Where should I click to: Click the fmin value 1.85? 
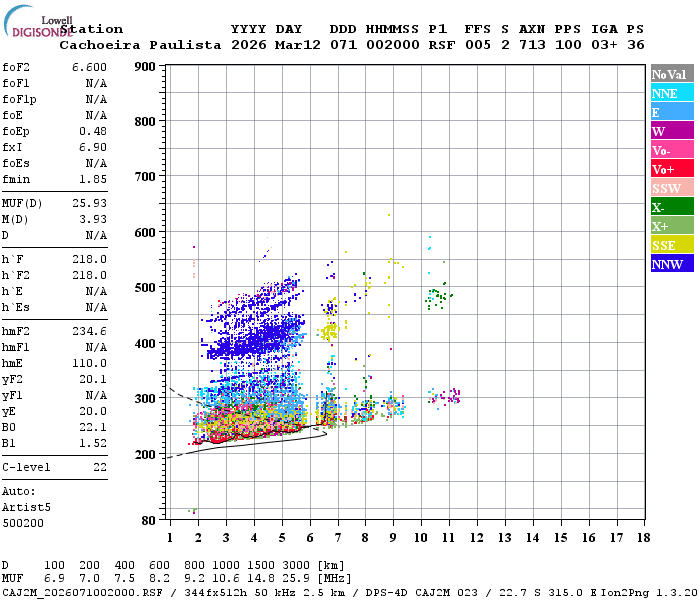(93, 180)
